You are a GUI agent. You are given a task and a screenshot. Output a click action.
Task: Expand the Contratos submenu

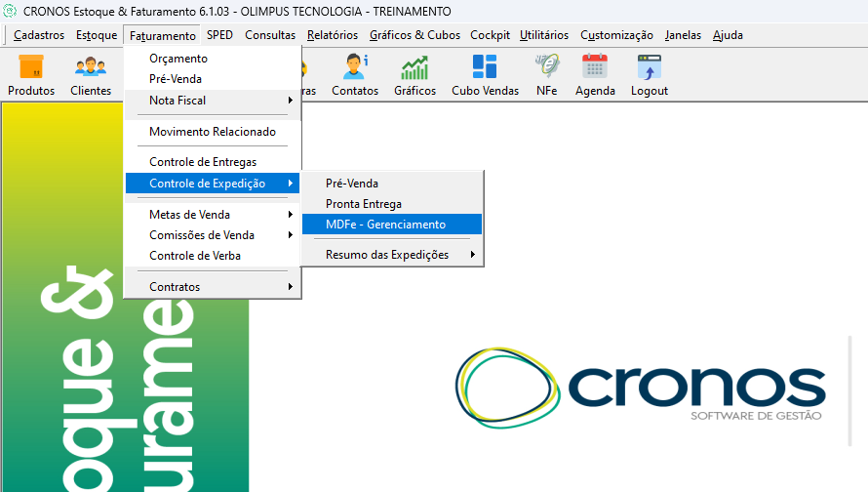click(x=213, y=286)
